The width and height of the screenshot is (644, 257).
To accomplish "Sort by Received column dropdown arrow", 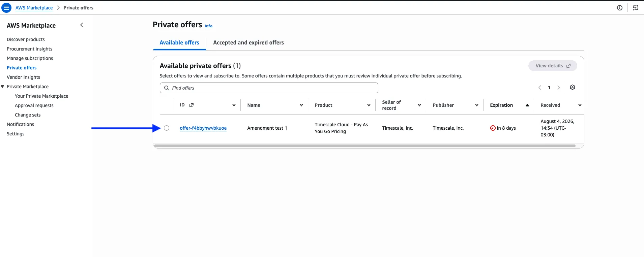I will pyautogui.click(x=580, y=105).
